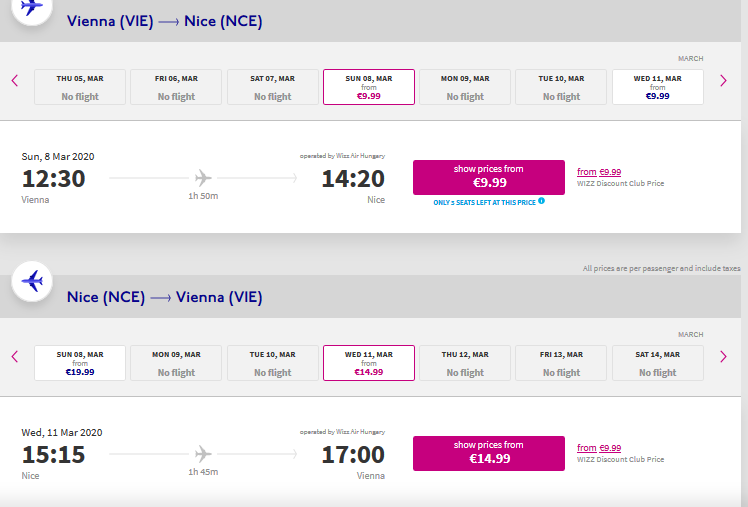Click the 12:30 Vienna departure time

pos(53,179)
